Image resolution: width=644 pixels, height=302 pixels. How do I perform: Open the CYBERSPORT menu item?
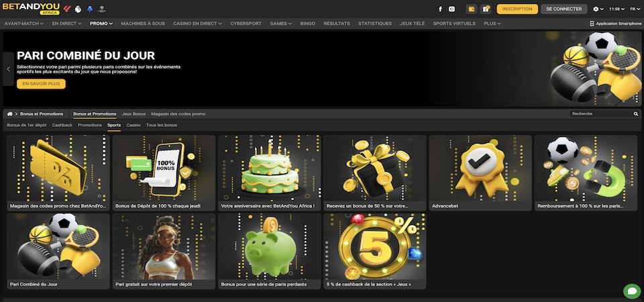(x=246, y=23)
